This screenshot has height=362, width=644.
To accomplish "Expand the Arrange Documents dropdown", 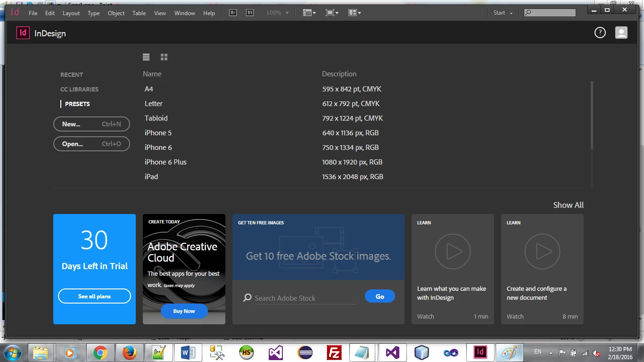I will coord(355,13).
